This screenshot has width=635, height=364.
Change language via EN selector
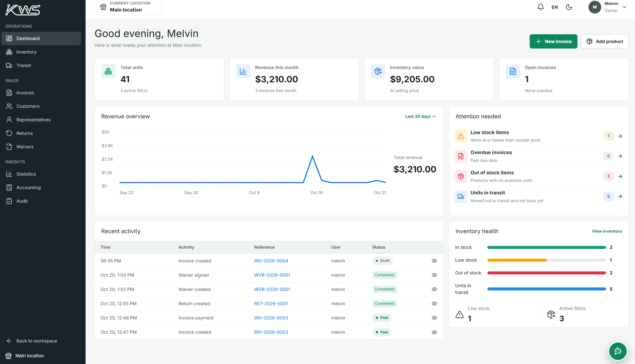pos(554,7)
